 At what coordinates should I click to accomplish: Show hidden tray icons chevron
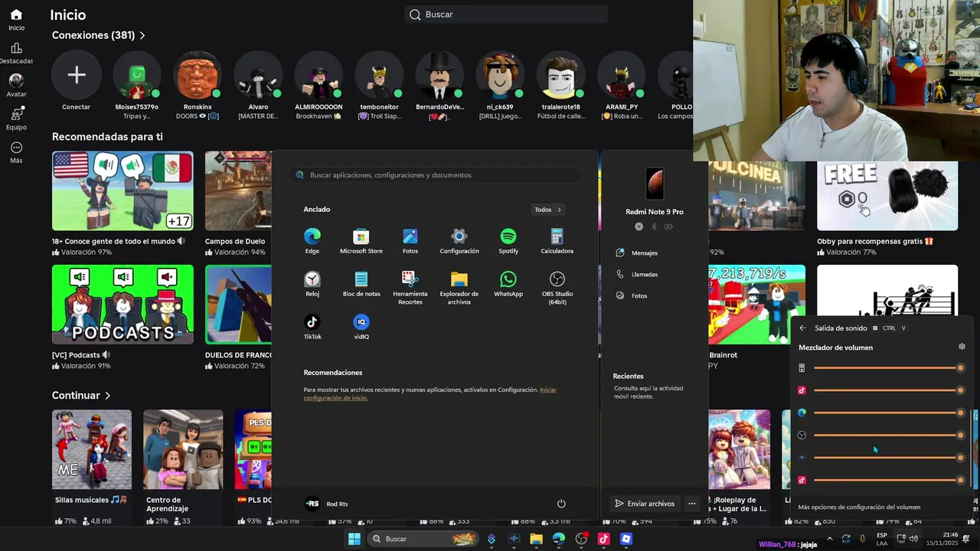[x=829, y=539]
